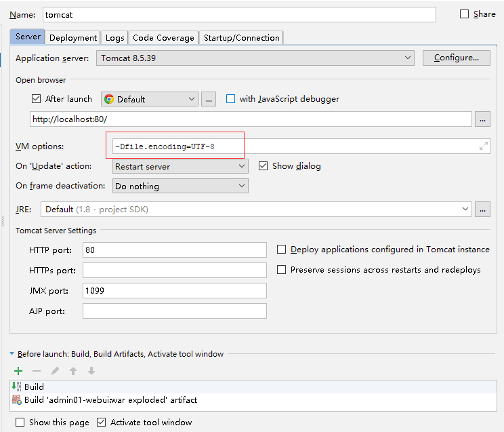Click the move task up arrow
The height and width of the screenshot is (432, 504).
point(73,371)
